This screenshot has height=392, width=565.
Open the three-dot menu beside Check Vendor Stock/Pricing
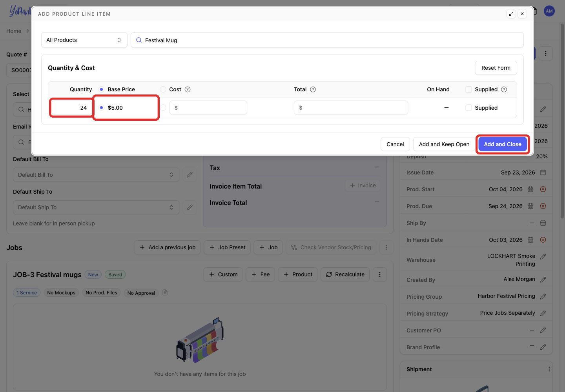386,247
